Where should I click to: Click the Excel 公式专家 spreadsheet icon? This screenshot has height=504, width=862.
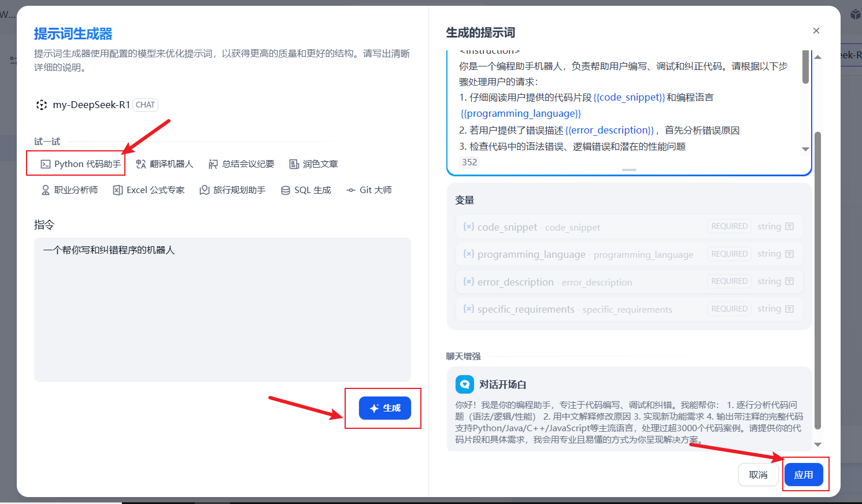coord(116,190)
